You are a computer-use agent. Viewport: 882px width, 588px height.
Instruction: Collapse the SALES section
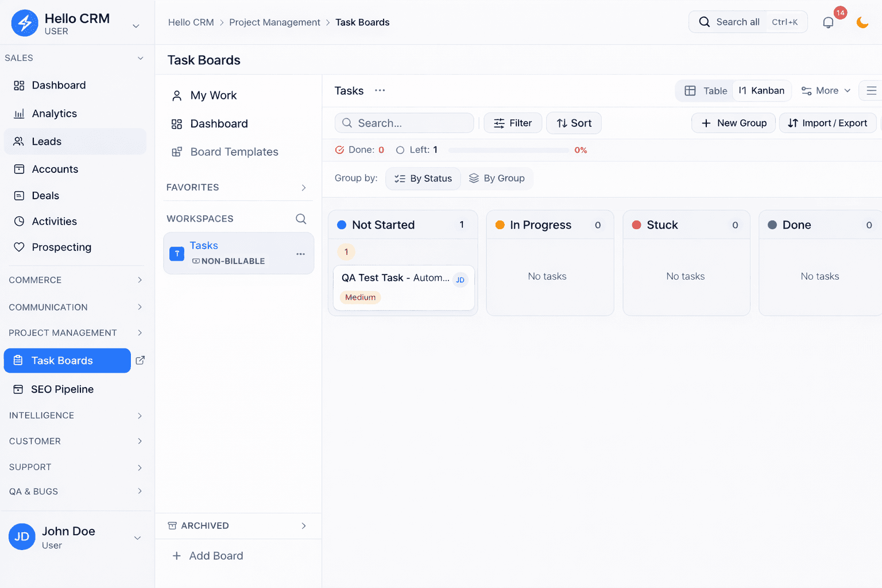click(140, 57)
